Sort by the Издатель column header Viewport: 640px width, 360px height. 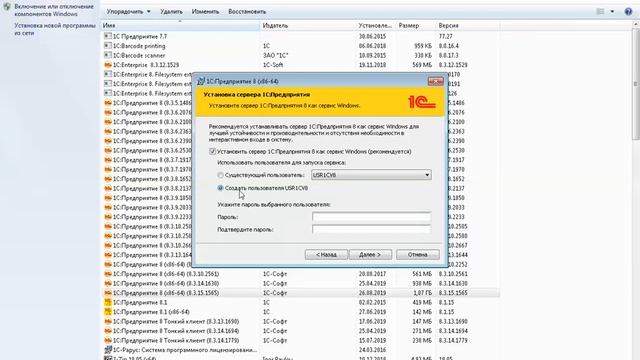coord(308,25)
